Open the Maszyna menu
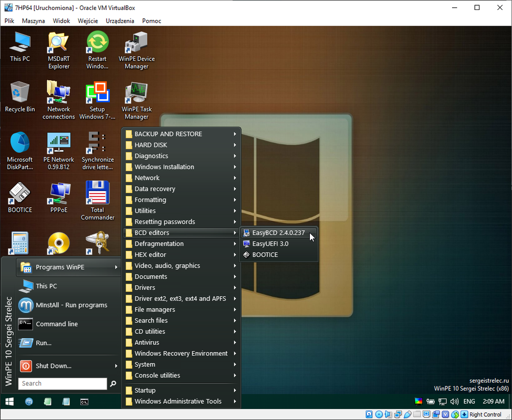 tap(33, 20)
